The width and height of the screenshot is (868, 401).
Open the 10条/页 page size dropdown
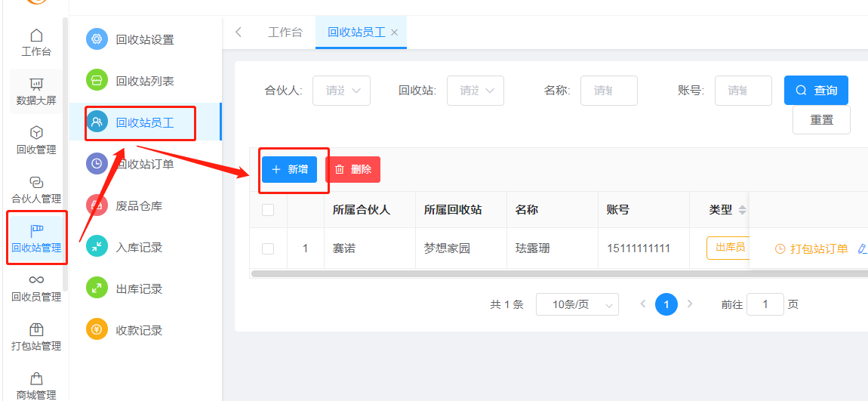click(x=577, y=304)
